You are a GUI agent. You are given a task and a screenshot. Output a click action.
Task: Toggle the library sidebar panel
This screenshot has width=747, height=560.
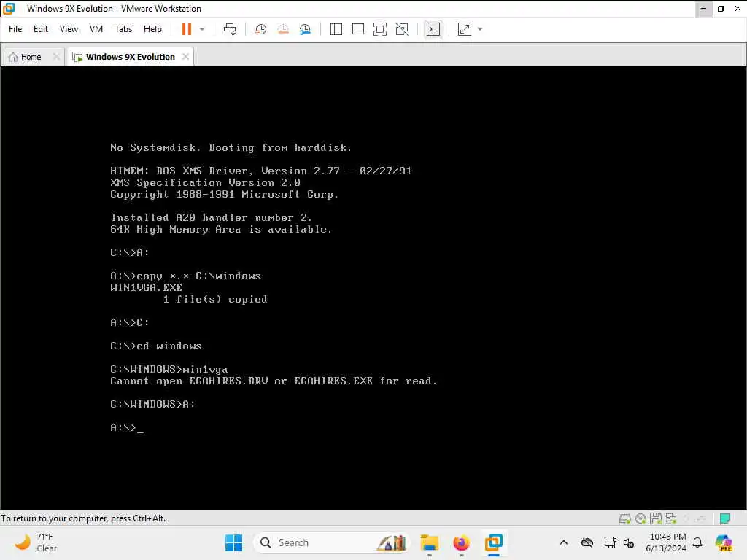(x=336, y=29)
